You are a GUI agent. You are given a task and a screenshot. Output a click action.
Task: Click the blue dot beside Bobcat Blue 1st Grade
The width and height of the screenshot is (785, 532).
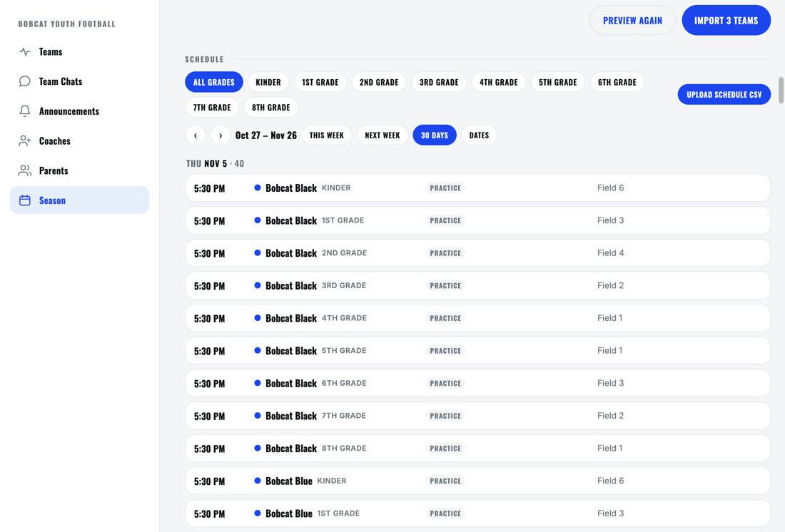coord(258,513)
